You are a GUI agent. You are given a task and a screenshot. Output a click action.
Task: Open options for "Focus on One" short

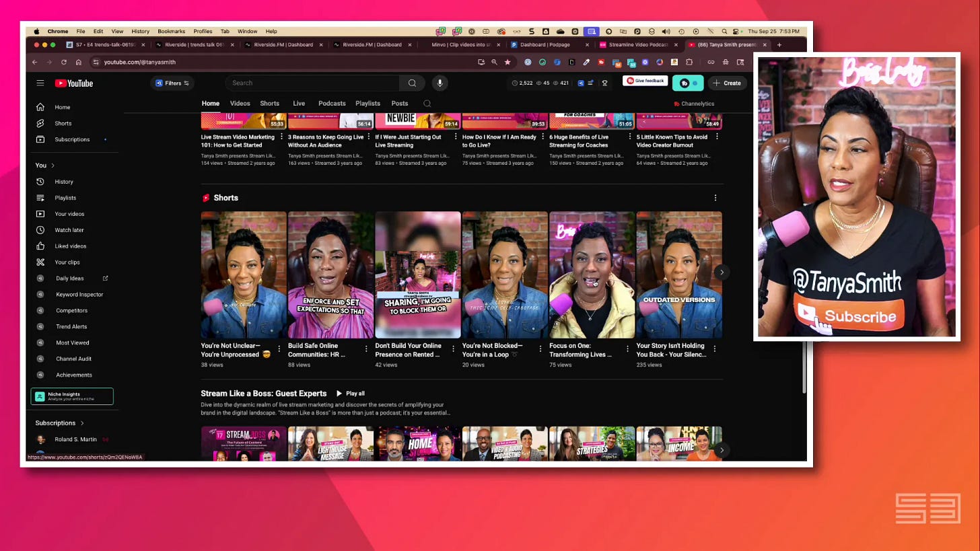point(627,349)
